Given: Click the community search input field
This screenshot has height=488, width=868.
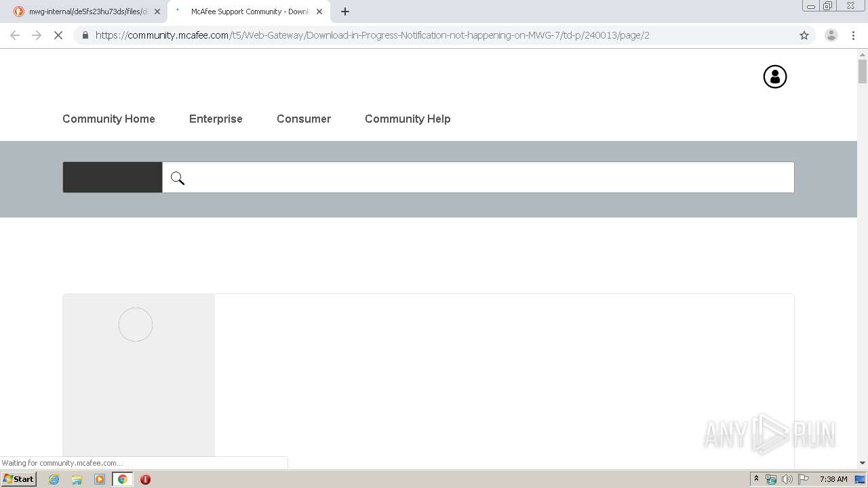Looking at the screenshot, I should [478, 178].
